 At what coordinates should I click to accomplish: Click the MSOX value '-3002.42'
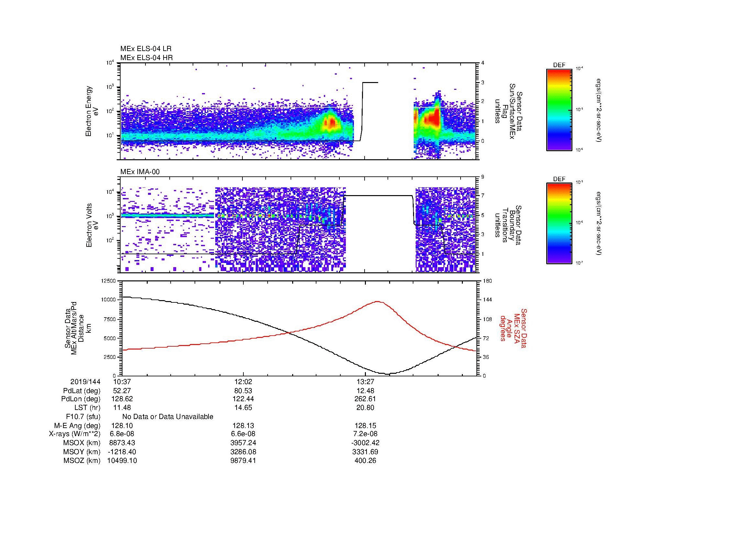coord(366,443)
